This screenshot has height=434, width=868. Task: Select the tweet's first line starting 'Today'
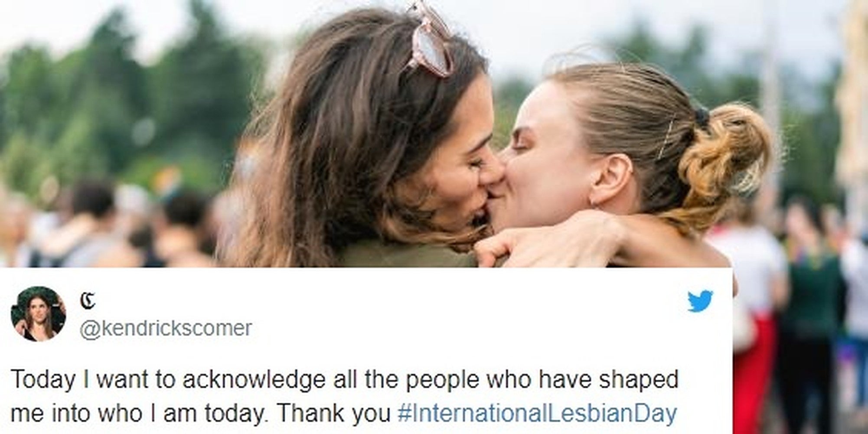[344, 380]
